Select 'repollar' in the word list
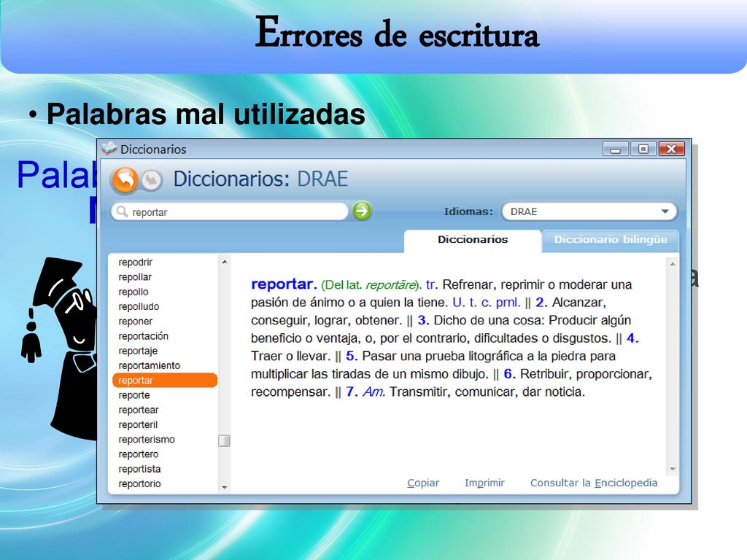Screen dimensions: 747x560 tap(135, 277)
